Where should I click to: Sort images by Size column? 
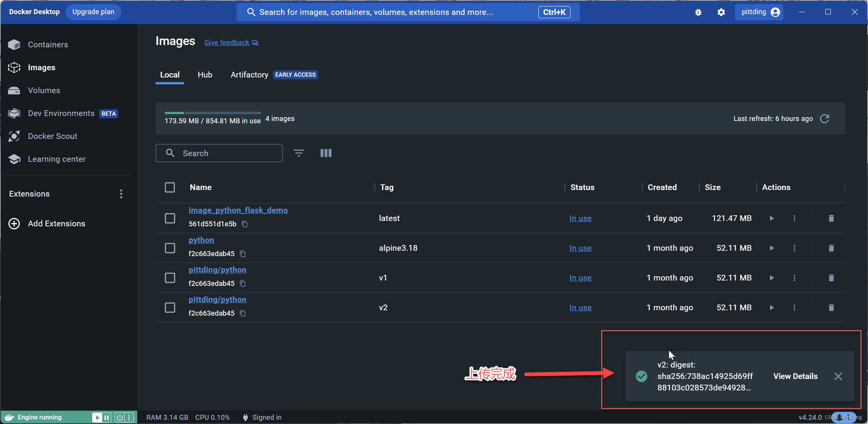(712, 187)
